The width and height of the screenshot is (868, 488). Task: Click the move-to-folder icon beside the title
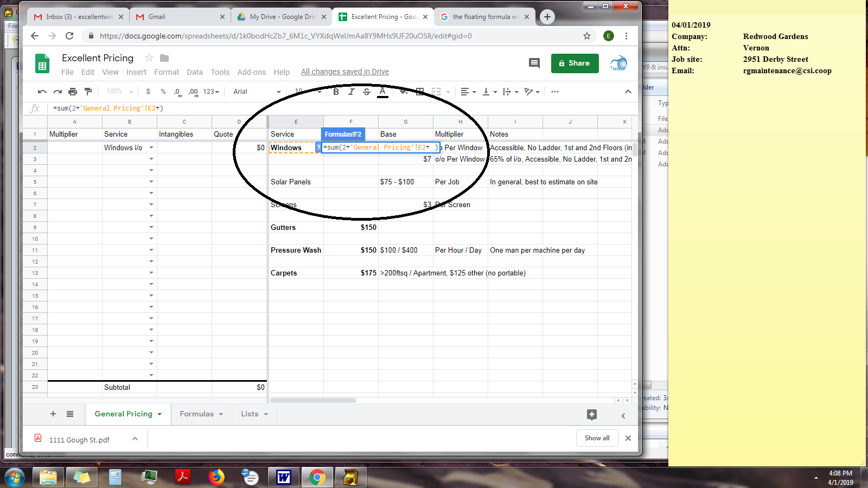(x=164, y=58)
